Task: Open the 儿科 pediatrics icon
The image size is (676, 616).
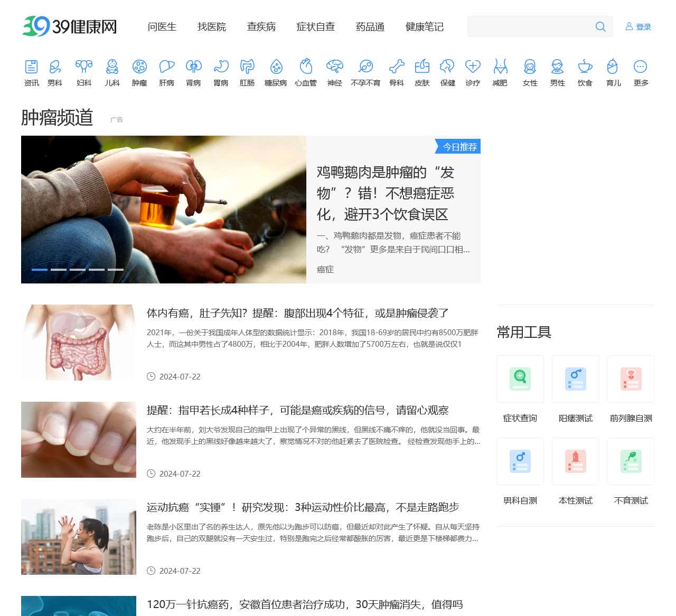Action: (x=112, y=67)
